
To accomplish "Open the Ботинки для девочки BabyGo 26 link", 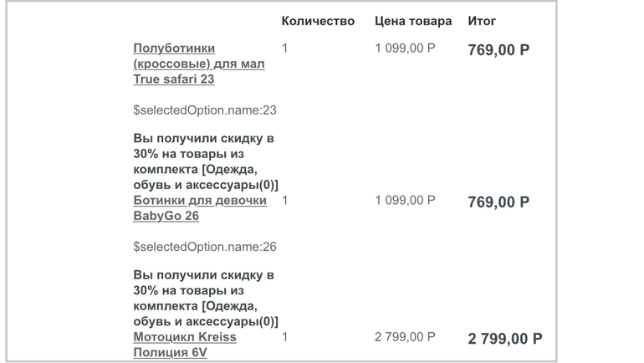I will point(200,207).
